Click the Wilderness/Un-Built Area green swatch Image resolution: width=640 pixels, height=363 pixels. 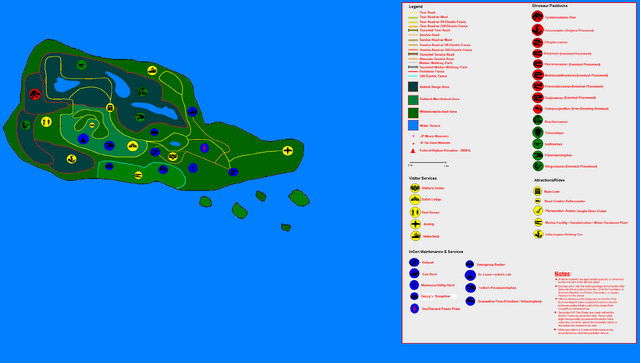(x=413, y=112)
